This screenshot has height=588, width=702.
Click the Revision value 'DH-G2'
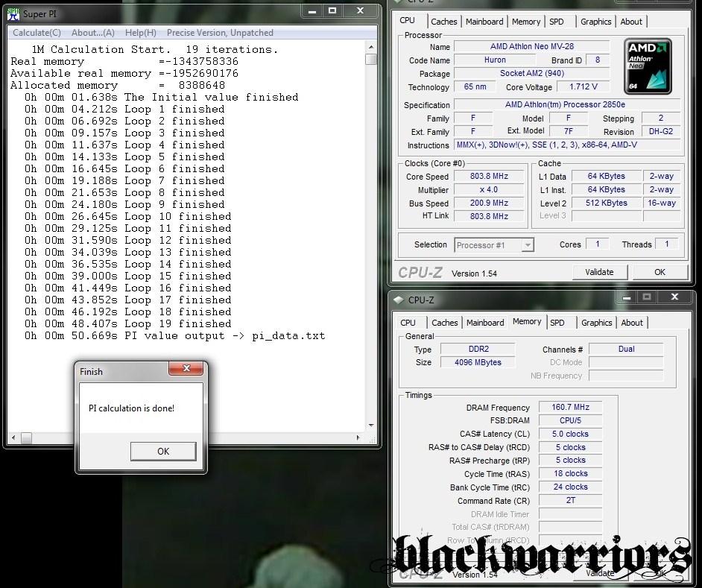(661, 131)
